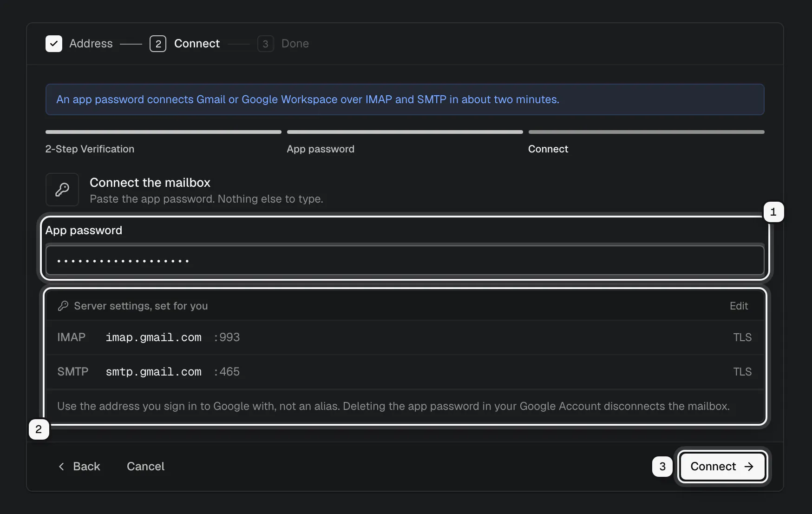Click the App password field label
Screen dimensions: 812x514
click(x=84, y=231)
